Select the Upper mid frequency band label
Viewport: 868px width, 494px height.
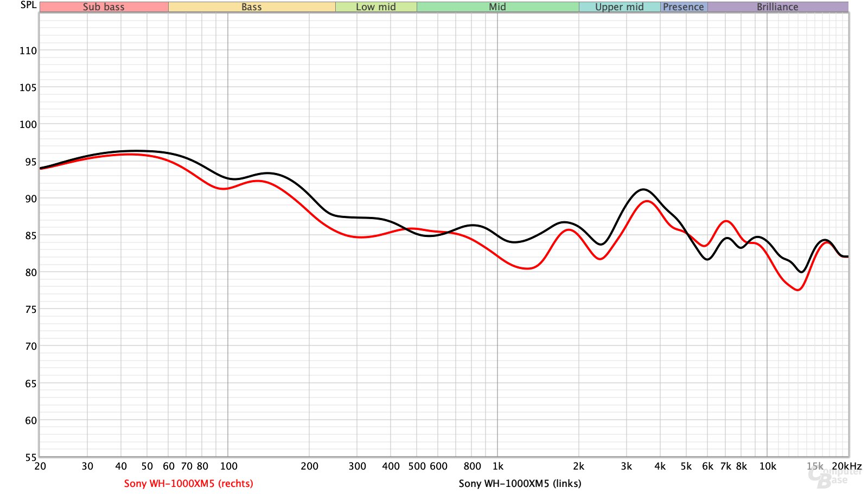click(x=620, y=7)
